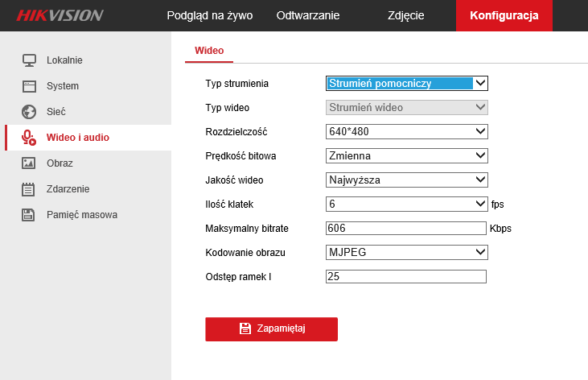Viewport: 588px width, 380px height.
Task: Go to the Zdjęcie tab
Action: click(405, 15)
